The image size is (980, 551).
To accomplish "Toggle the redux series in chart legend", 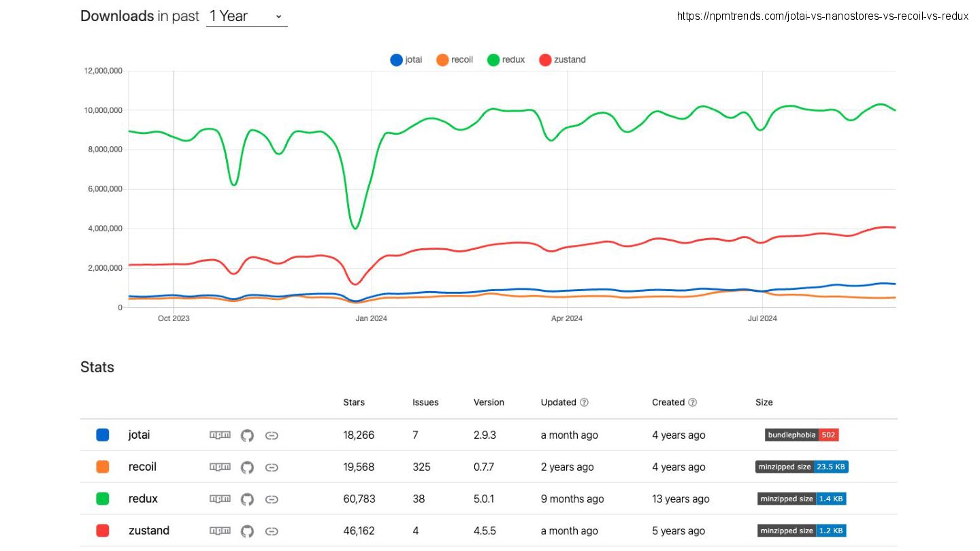I will [x=506, y=60].
